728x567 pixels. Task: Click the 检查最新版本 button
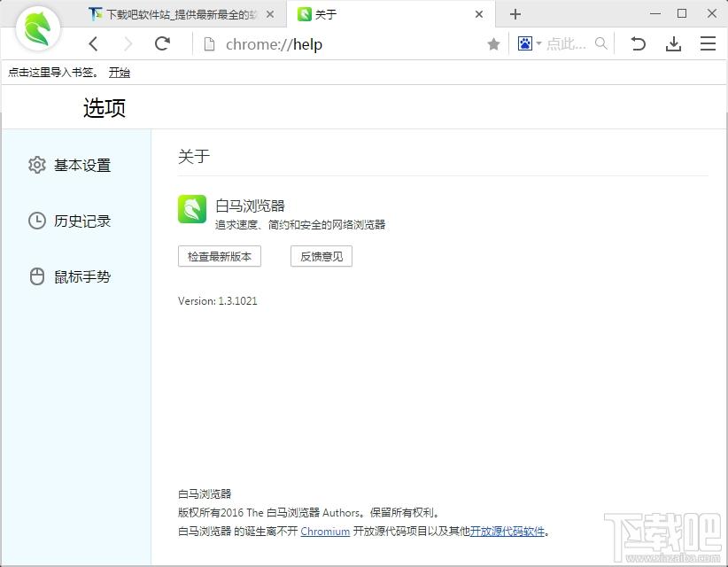tap(220, 256)
